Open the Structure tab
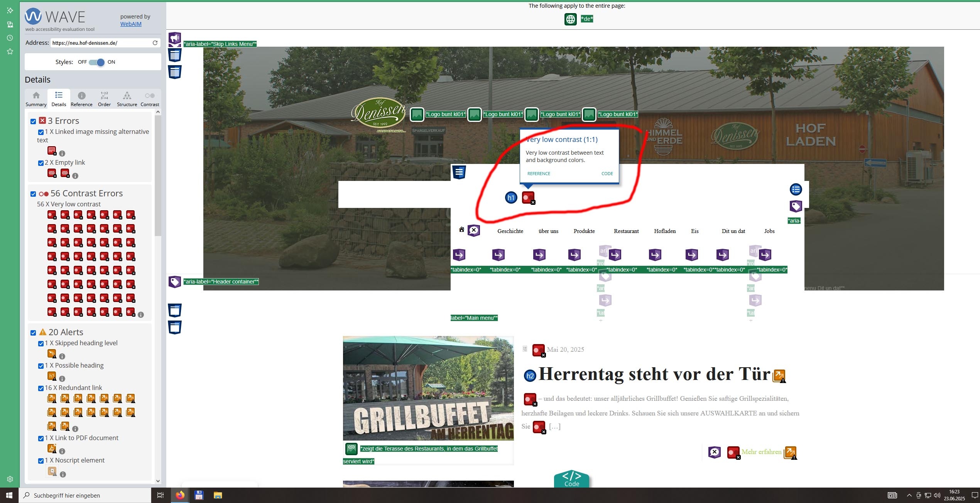This screenshot has width=980, height=503. click(127, 99)
